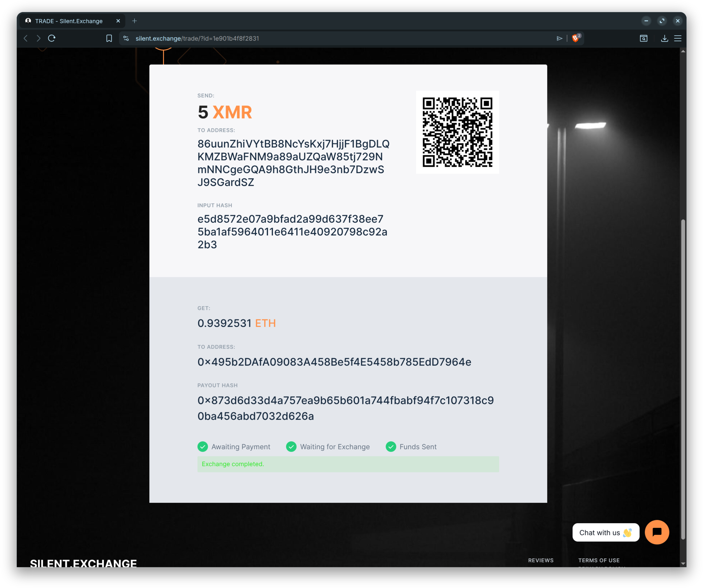View site information icon in address bar
This screenshot has height=588, width=703.
tap(126, 38)
